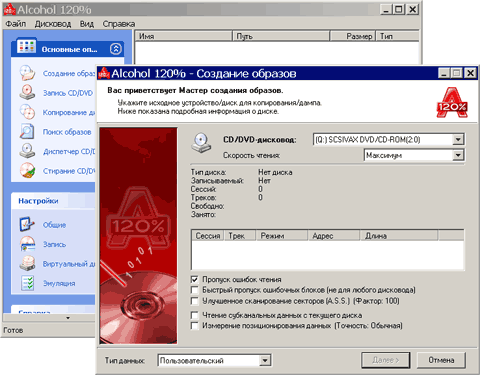The width and height of the screenshot is (480, 375).
Task: Click the Запись CD/DVD disc icon
Action: click(27, 92)
